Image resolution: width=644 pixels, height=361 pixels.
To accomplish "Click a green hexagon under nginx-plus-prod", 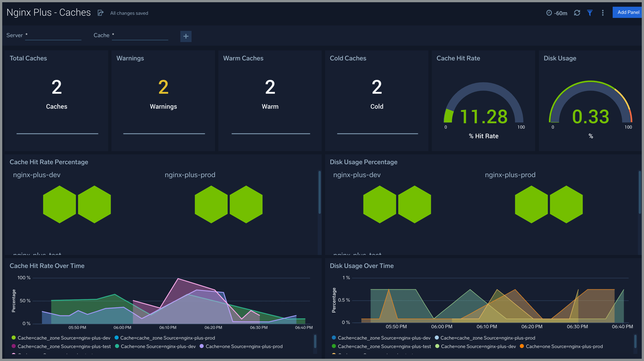I will 211,204.
